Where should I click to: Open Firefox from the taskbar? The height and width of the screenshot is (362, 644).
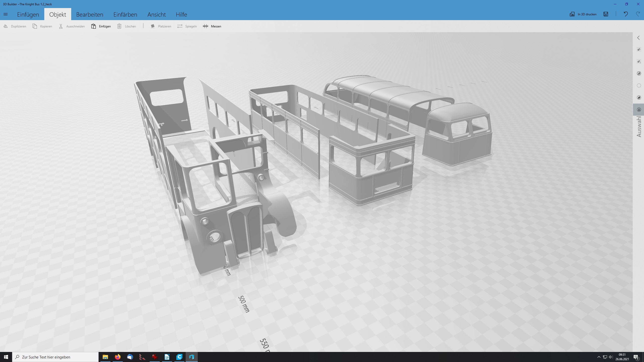point(117,357)
